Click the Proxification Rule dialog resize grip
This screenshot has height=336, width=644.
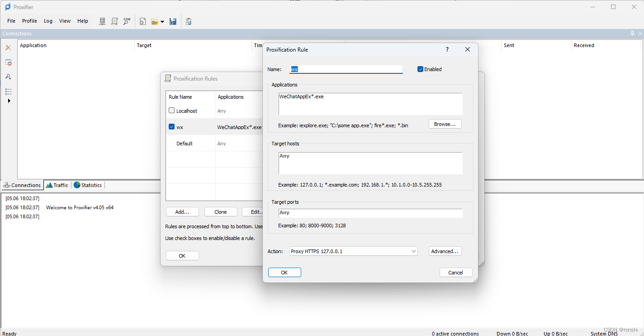coord(475,280)
